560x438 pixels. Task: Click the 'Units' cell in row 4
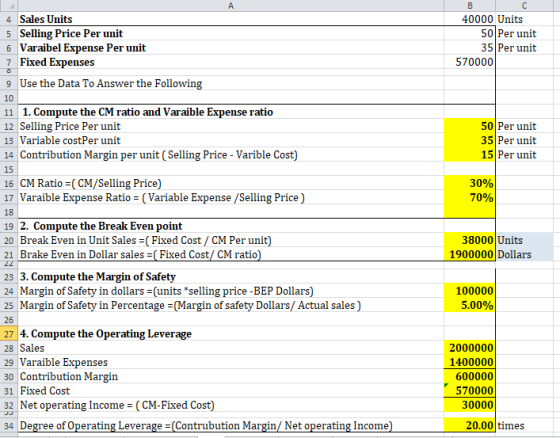[524, 19]
